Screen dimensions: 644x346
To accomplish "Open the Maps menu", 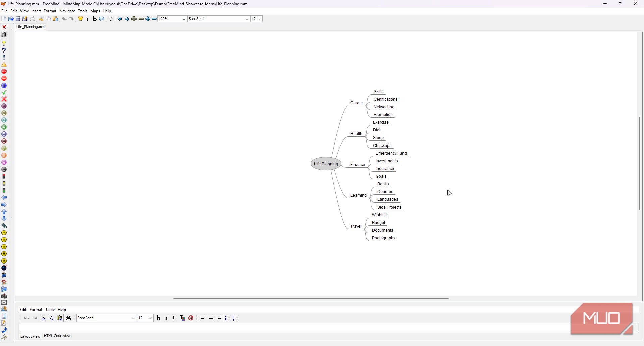I will pos(95,11).
